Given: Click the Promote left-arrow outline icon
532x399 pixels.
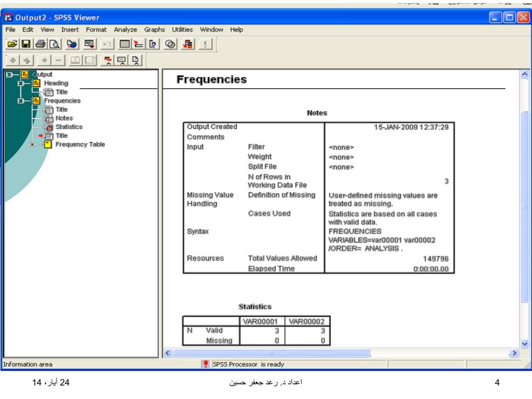Looking at the screenshot, I should 13,60.
